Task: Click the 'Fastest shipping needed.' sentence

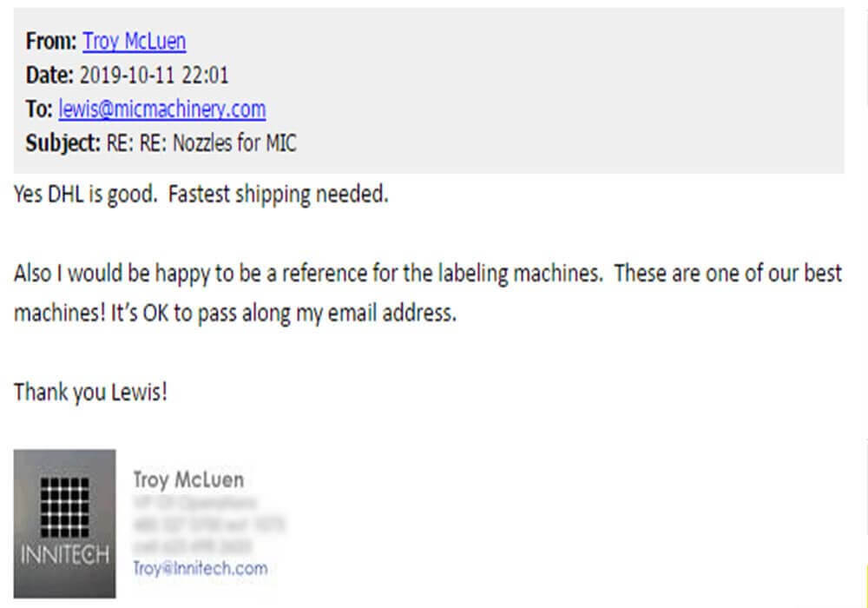Action: [278, 195]
